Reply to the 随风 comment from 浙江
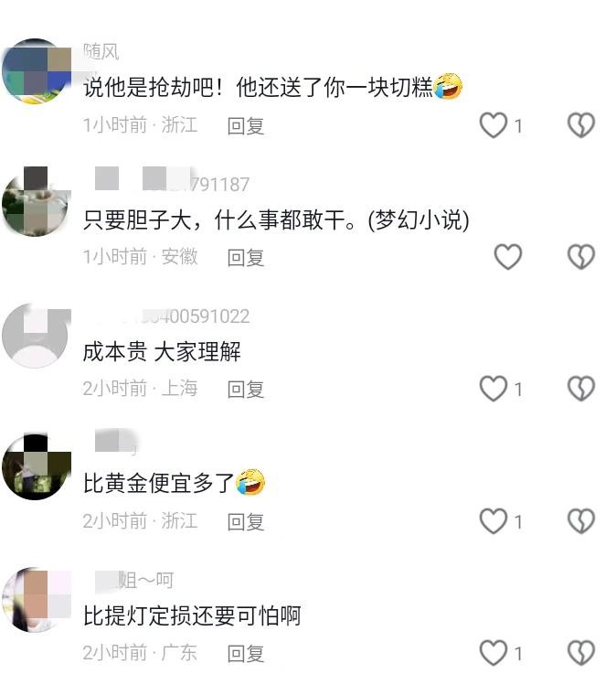This screenshot has height=674, width=616. tap(245, 126)
